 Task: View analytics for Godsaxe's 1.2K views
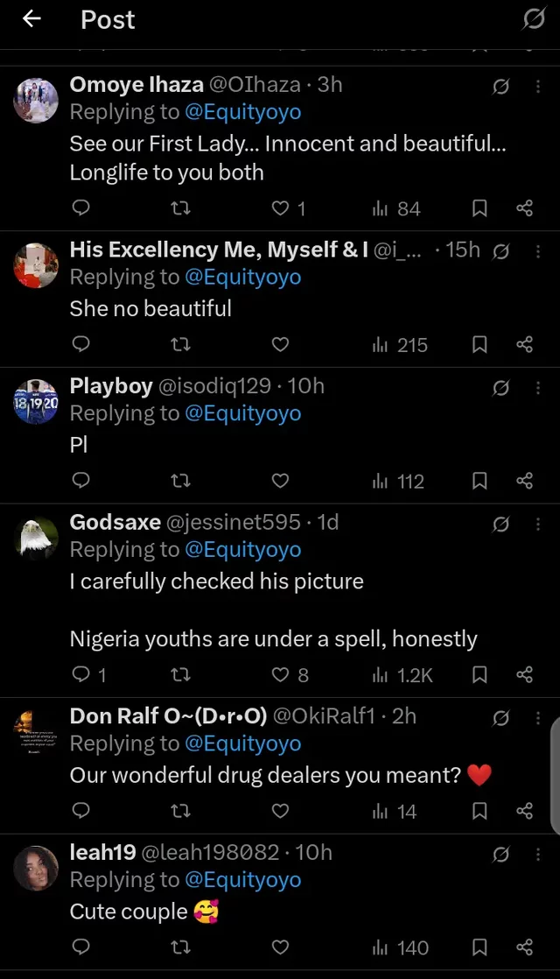(402, 674)
